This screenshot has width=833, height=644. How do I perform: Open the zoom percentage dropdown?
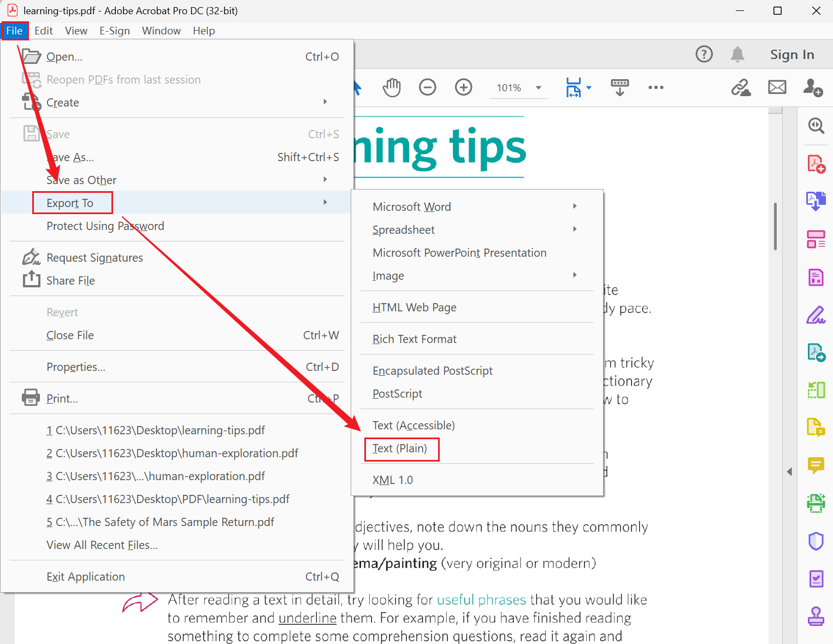539,88
